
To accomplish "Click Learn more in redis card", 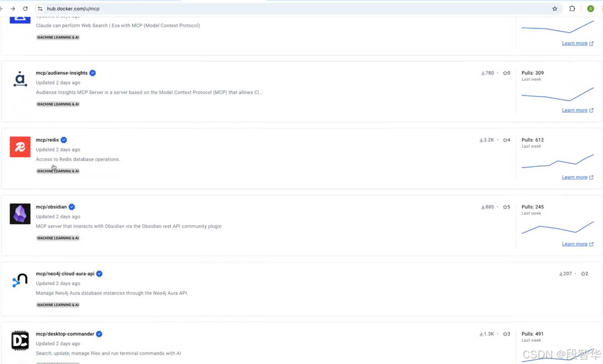I will point(578,177).
